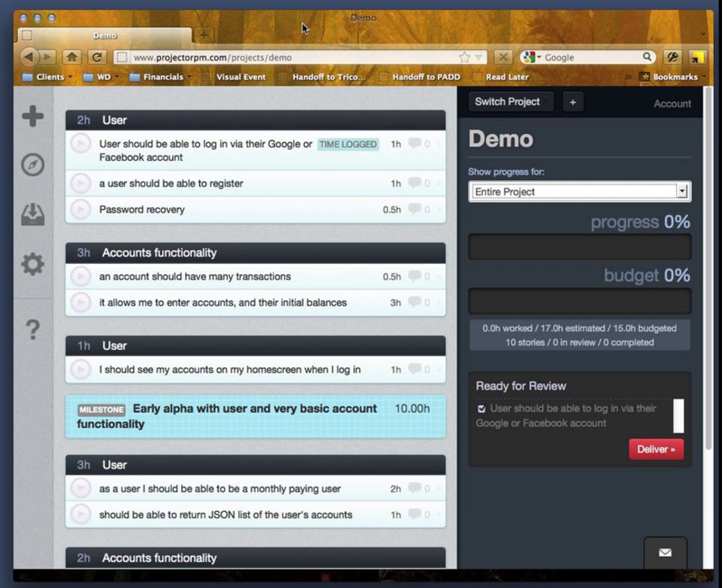Open the Read Later bookmark

tap(501, 77)
